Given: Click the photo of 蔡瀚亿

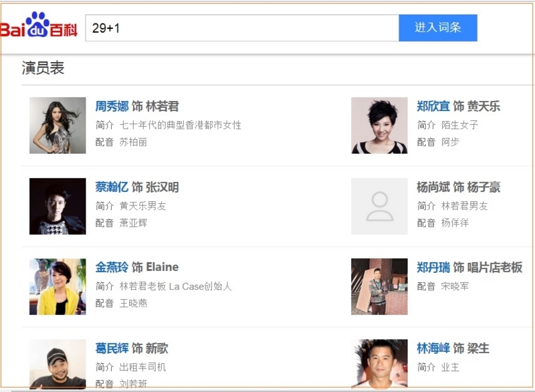Looking at the screenshot, I should click(58, 206).
